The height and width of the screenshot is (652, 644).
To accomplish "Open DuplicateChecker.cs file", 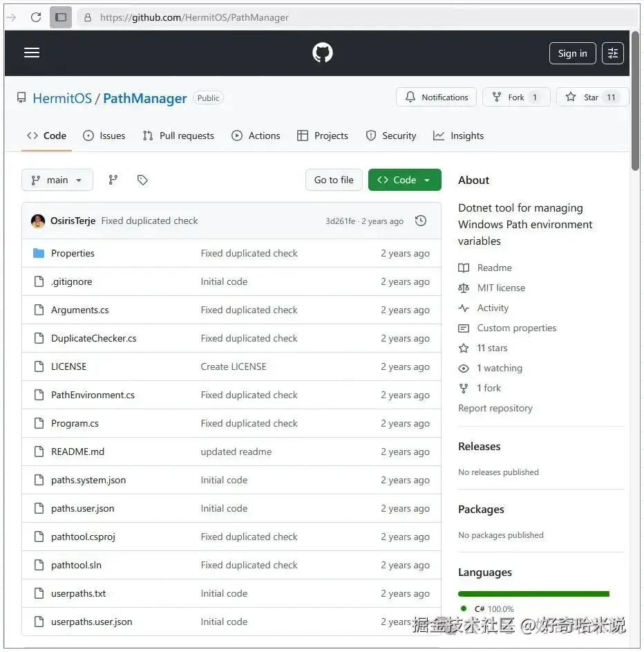I will (x=93, y=339).
